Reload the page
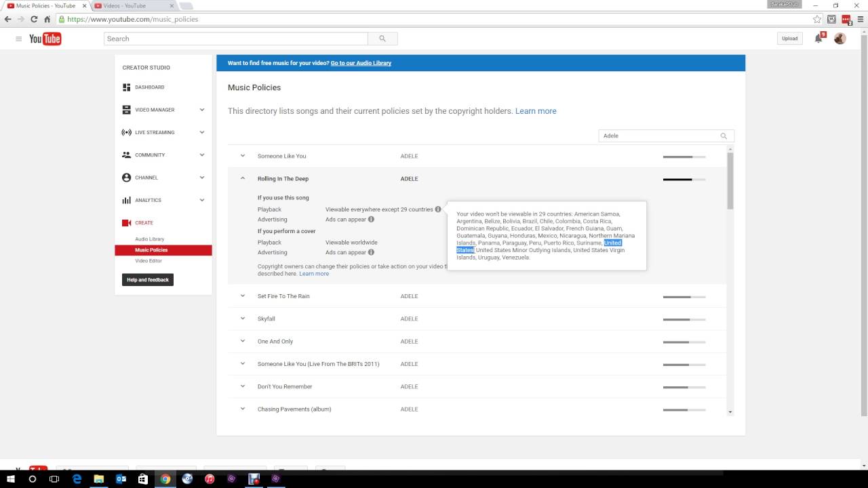The image size is (868, 488). [34, 19]
